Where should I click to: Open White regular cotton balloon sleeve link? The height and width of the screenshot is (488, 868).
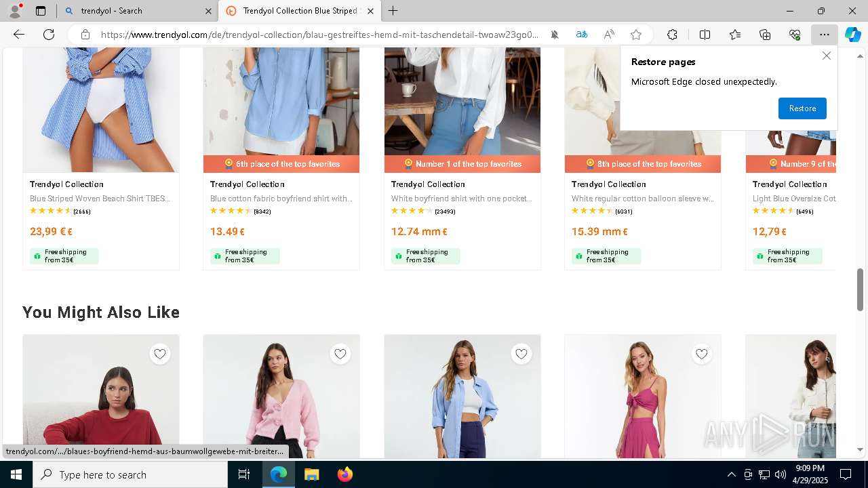642,199
